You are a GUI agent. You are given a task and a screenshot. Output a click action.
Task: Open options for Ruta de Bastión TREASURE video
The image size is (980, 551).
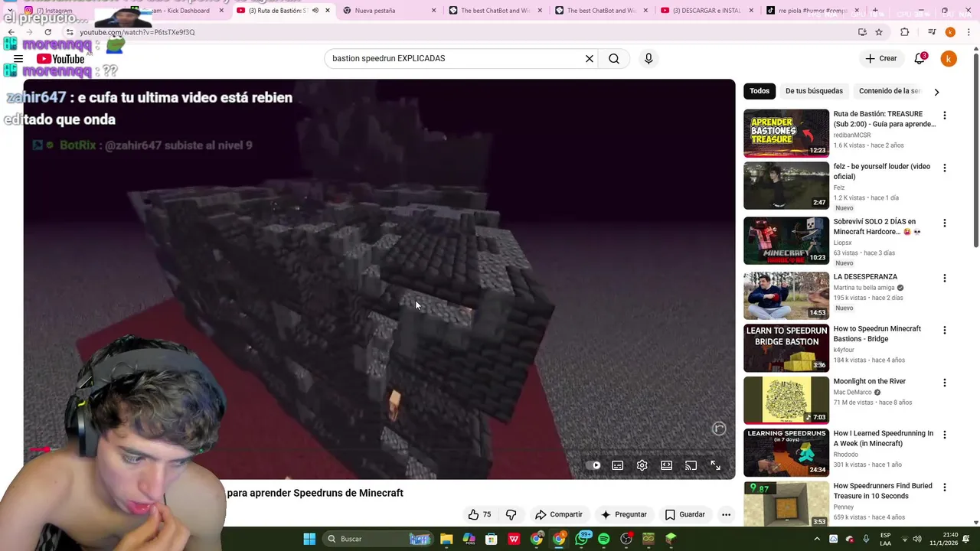click(x=944, y=116)
